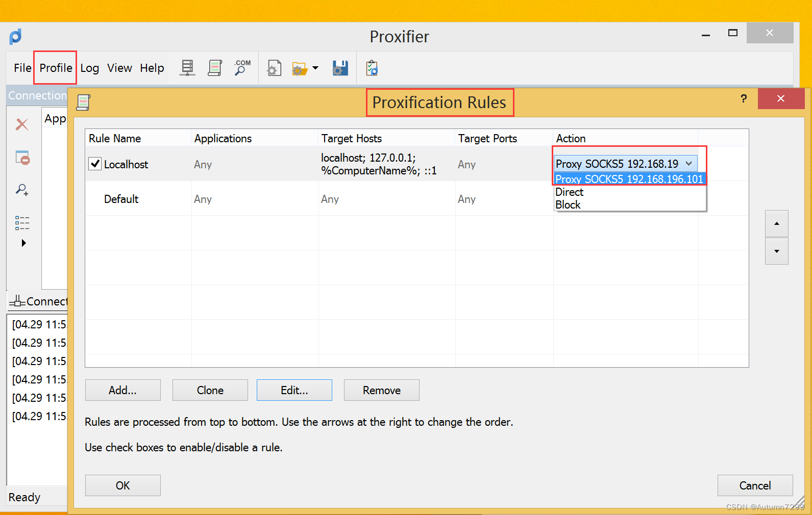Screen dimensions: 812x515
Task: Expand the open profile dropdown arrow
Action: 315,68
